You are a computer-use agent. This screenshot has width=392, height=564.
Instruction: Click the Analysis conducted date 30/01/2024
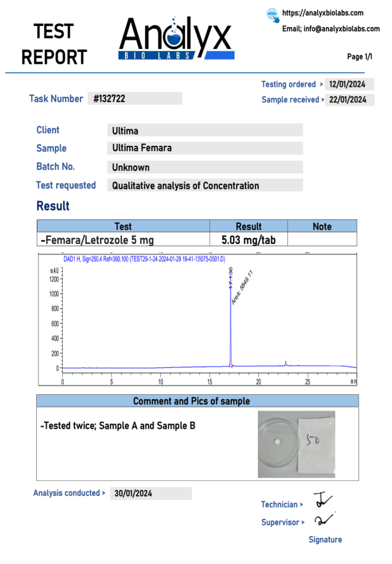point(151,493)
